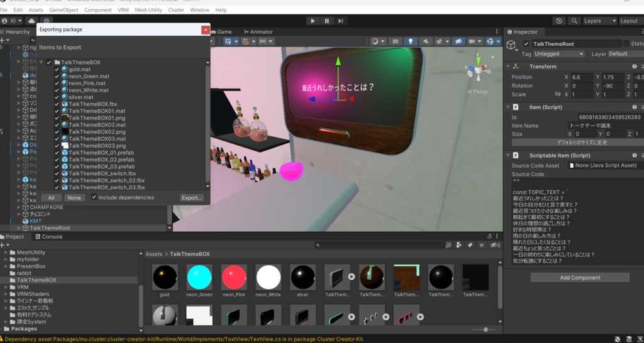644x343 pixels.
Task: Open the Layer Default dropdown
Action: [x=625, y=54]
